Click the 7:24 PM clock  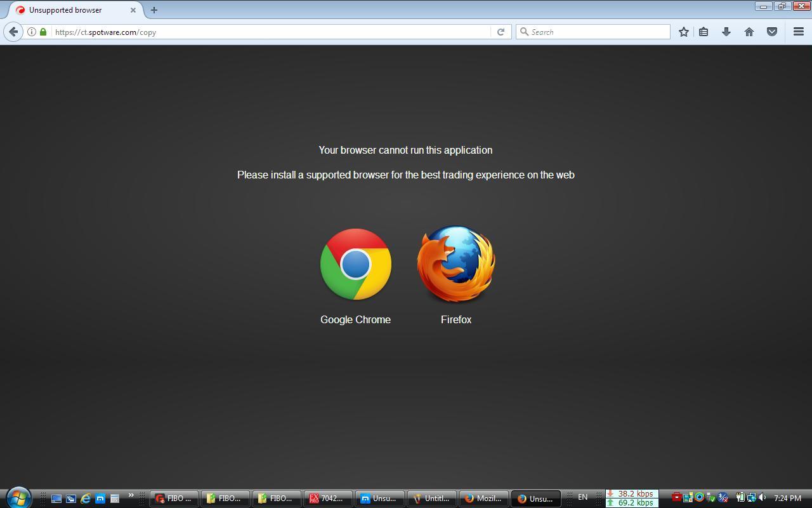pyautogui.click(x=788, y=498)
